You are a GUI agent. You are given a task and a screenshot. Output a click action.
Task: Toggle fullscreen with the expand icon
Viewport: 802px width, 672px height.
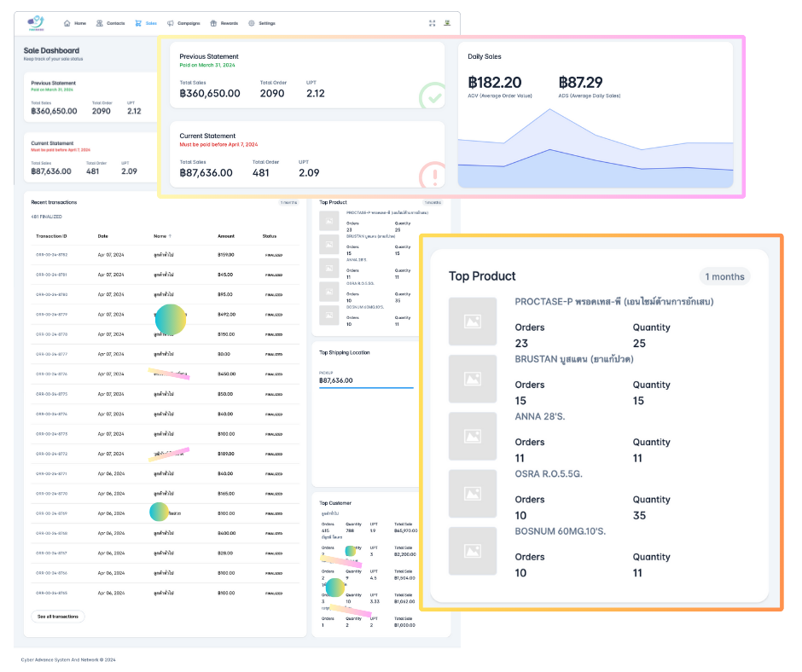pos(432,23)
